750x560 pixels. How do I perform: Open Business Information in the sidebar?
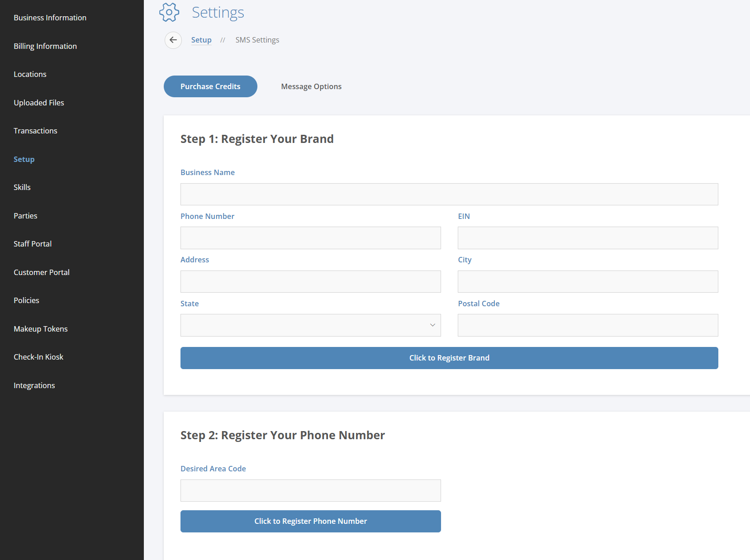(50, 18)
